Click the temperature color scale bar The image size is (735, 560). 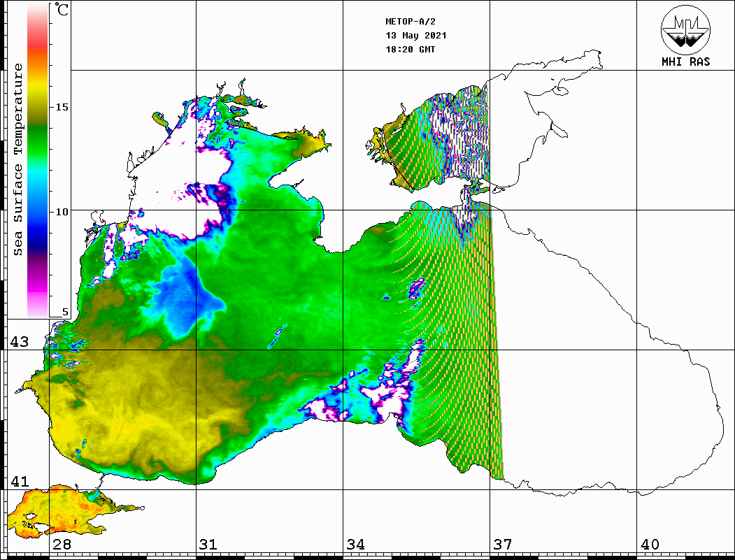coord(38,160)
